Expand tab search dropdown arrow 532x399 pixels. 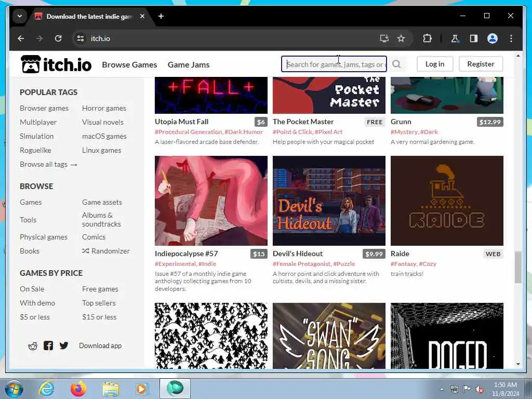[x=20, y=16]
